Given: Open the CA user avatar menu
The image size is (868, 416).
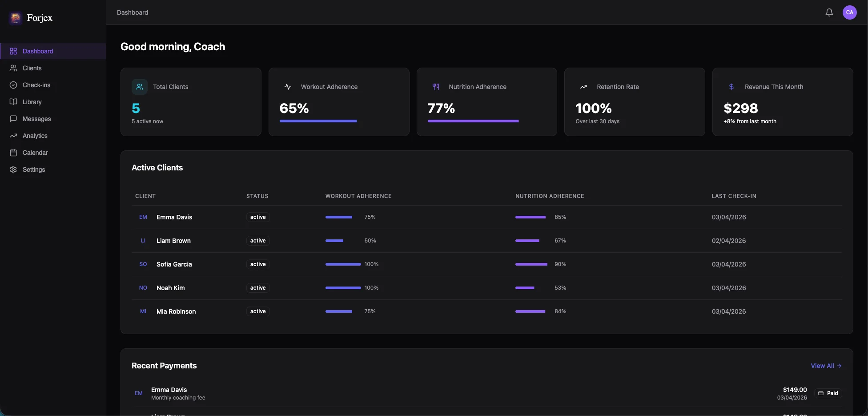Looking at the screenshot, I should click(849, 12).
